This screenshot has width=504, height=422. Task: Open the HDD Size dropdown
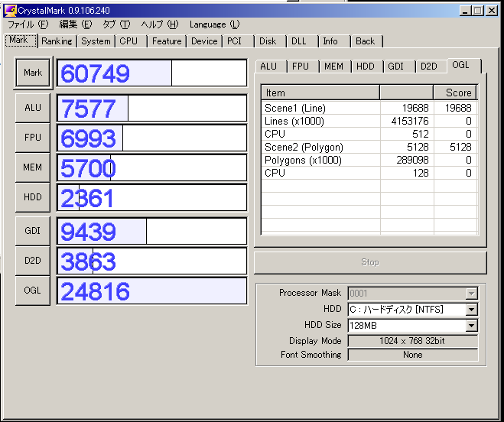(x=471, y=326)
